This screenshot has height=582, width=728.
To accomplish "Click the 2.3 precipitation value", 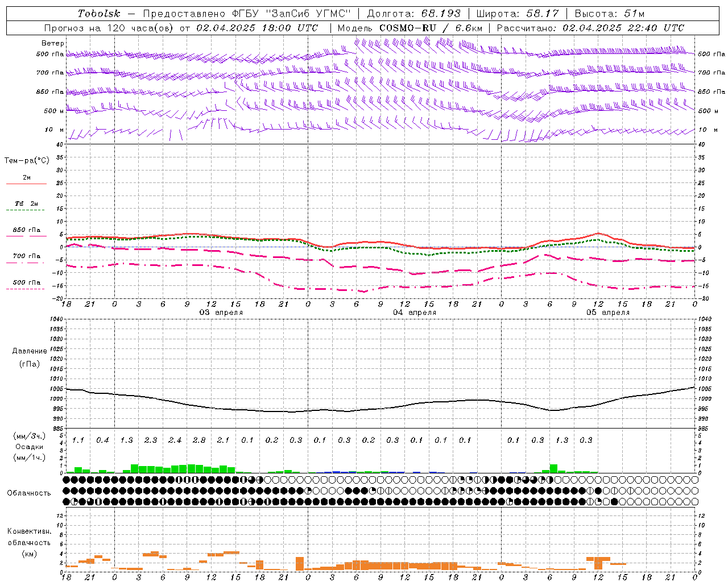I will (x=151, y=440).
